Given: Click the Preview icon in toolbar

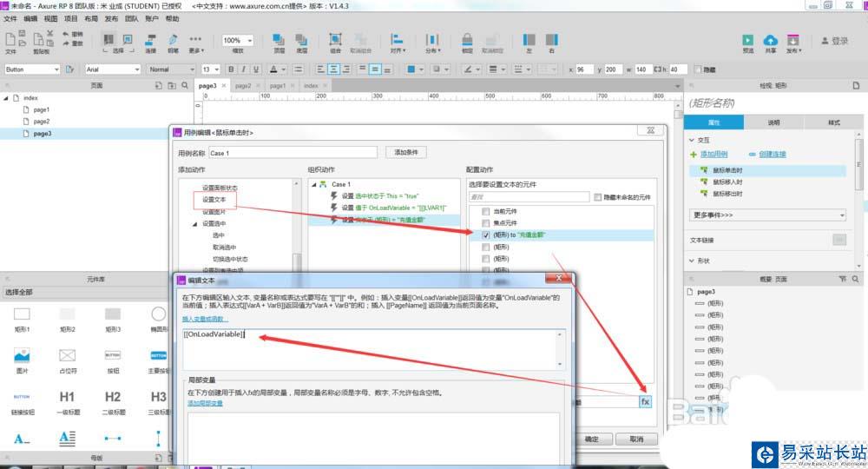Looking at the screenshot, I should pyautogui.click(x=747, y=41).
